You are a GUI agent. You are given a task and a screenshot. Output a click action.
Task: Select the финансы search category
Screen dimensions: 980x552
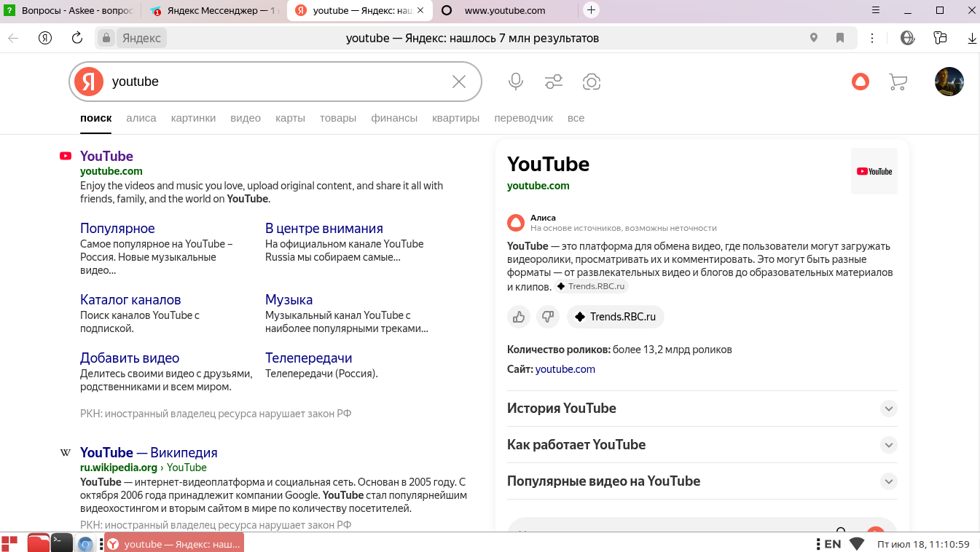(x=394, y=118)
